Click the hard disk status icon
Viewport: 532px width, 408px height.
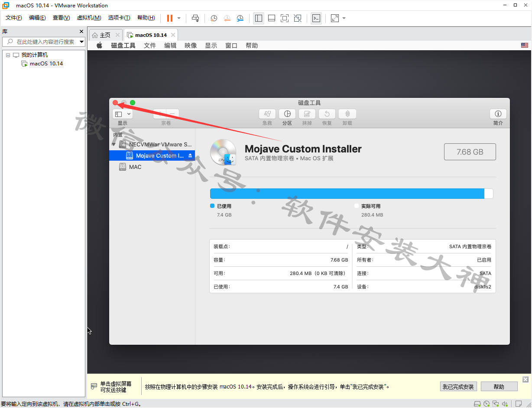[477, 404]
